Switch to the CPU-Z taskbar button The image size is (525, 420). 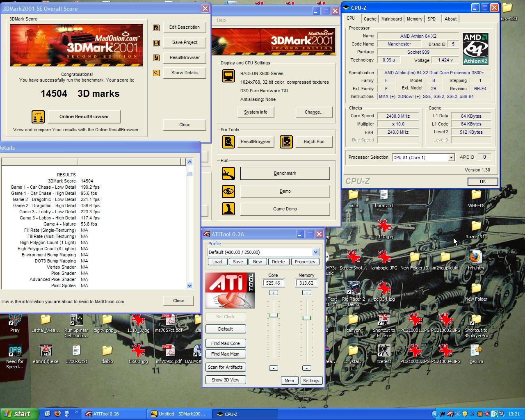[245, 414]
